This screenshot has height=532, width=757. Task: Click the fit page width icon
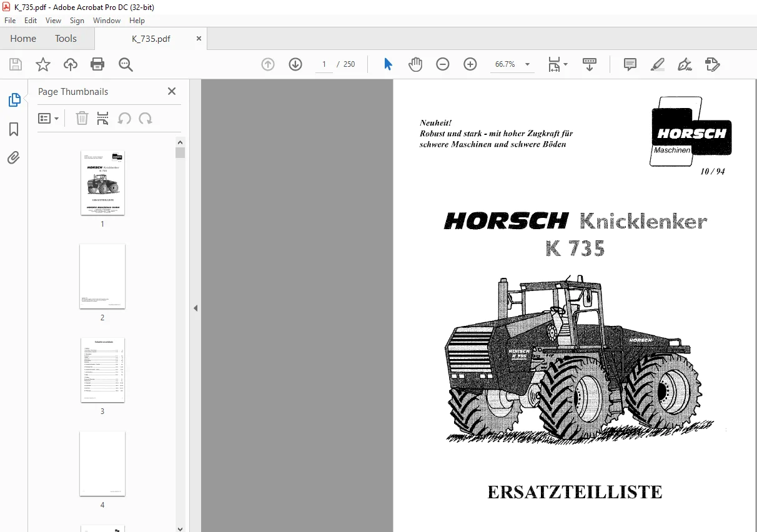(x=554, y=64)
